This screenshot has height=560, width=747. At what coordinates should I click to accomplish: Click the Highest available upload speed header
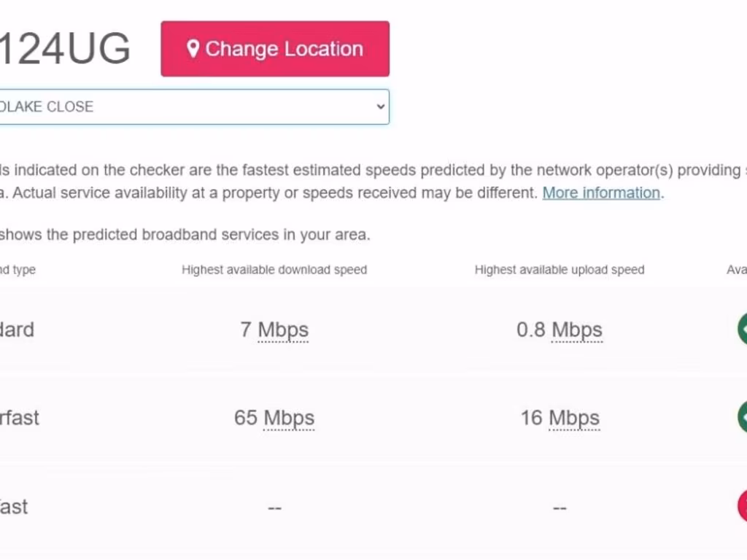point(560,270)
